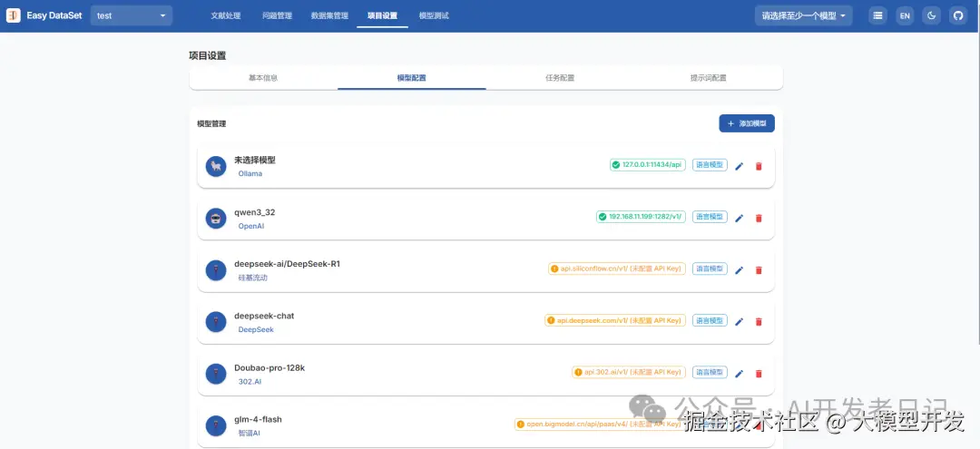Screen dimensions: 980x449
Task: Click the Easy DataSet logo icon
Action: (x=13, y=15)
